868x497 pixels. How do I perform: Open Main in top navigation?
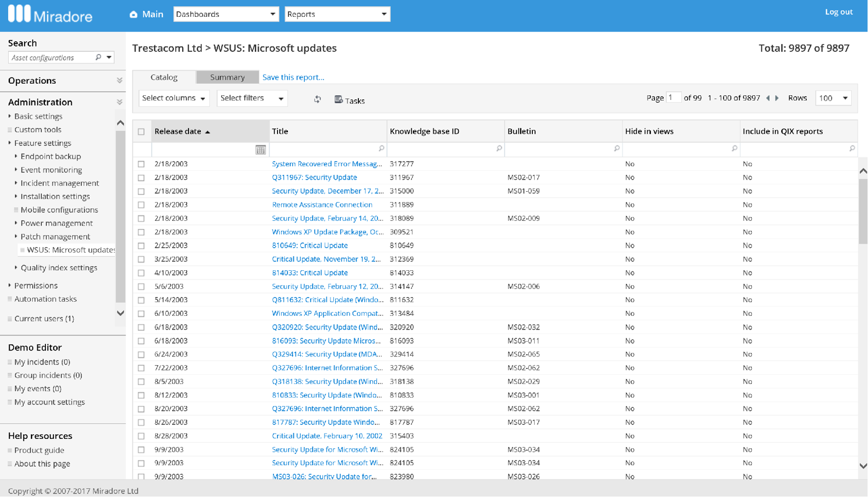(153, 14)
